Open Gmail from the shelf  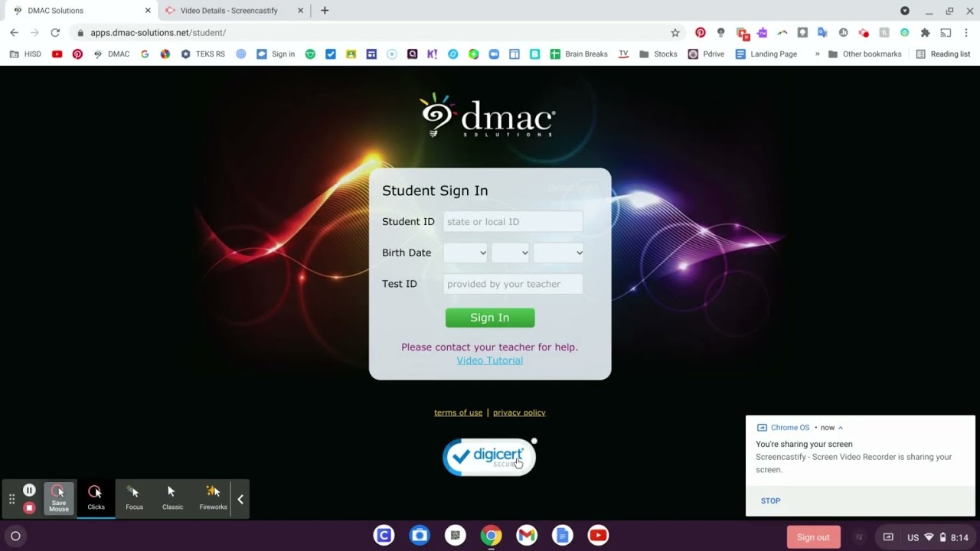(527, 536)
